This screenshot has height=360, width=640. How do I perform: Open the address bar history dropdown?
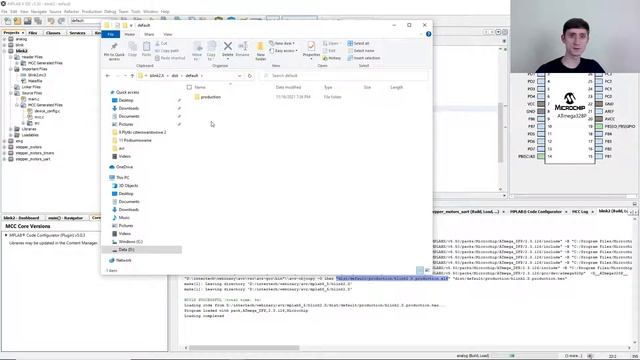[240, 76]
